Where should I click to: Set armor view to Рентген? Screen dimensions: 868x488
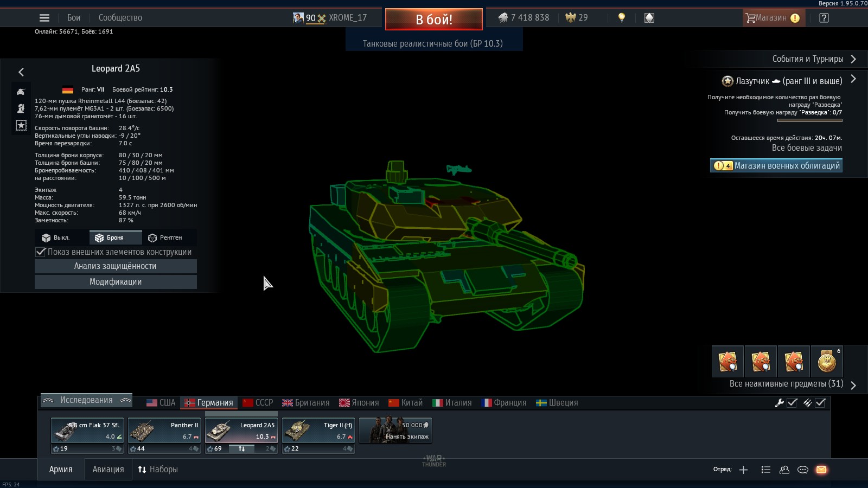coord(169,237)
